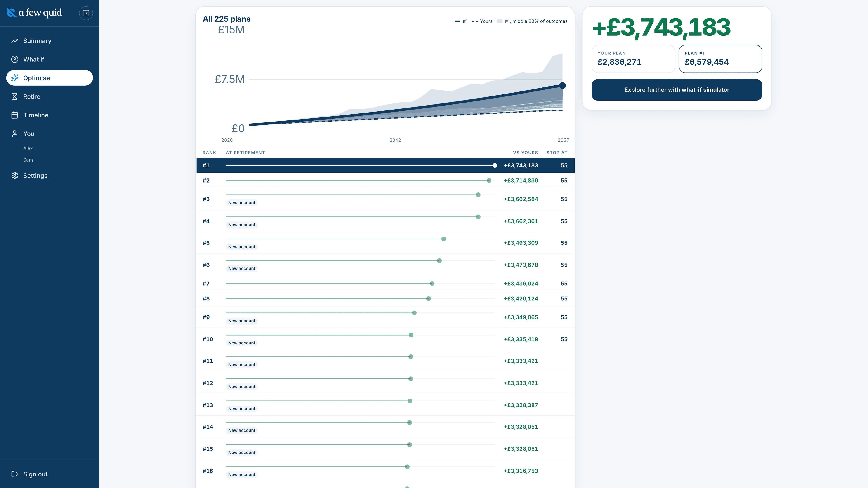Select the YOUR PLAN card
Screen dimensions: 868x488
click(633, 59)
